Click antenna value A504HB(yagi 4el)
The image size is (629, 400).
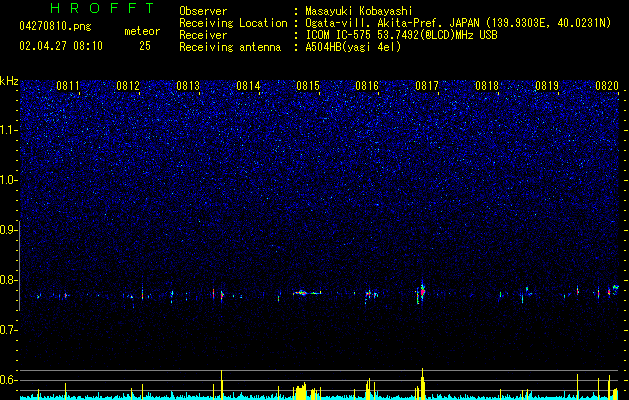353,47
